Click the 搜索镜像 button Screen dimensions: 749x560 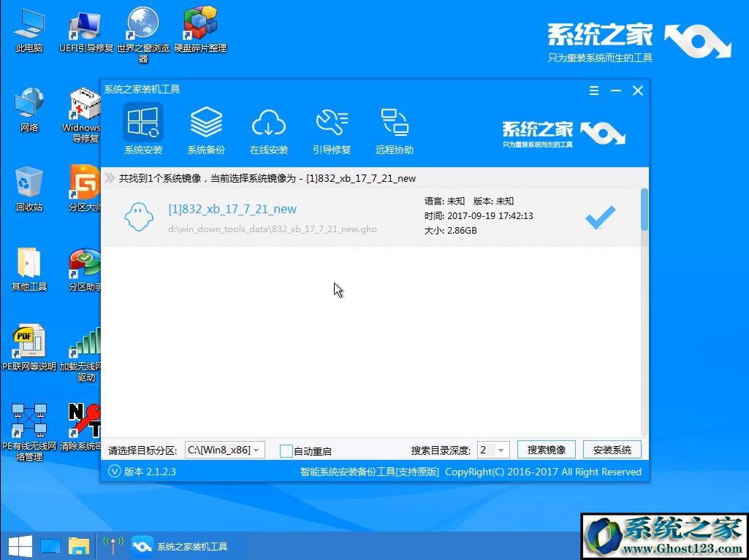tap(547, 450)
